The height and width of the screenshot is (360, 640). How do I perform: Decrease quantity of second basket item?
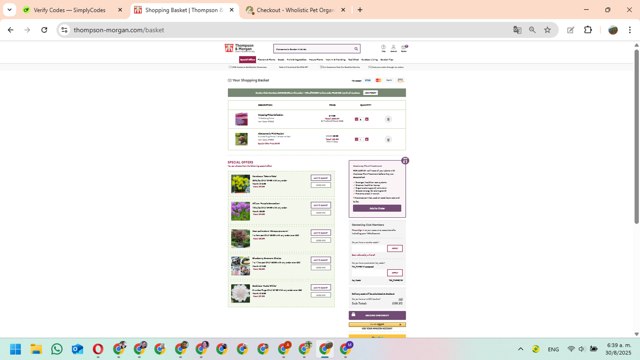click(x=356, y=139)
